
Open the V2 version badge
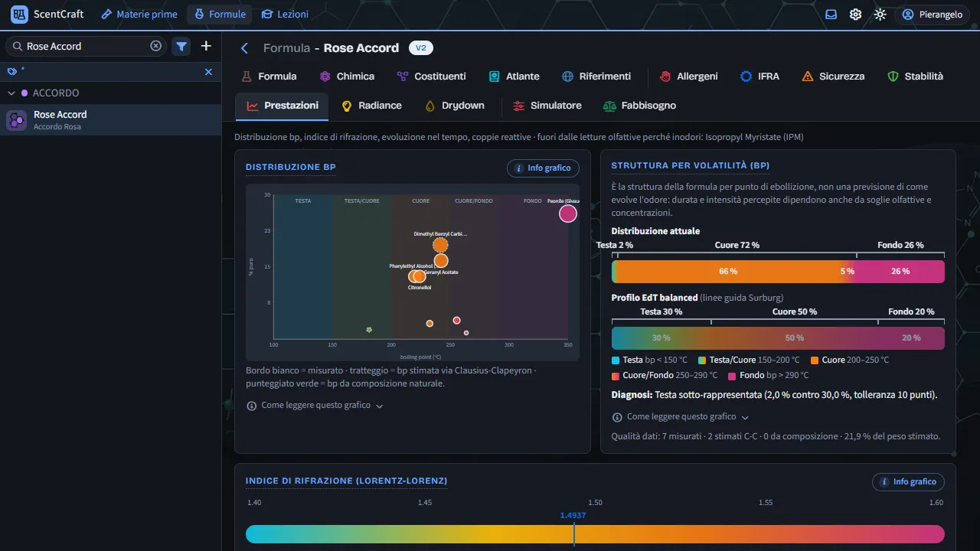(421, 48)
